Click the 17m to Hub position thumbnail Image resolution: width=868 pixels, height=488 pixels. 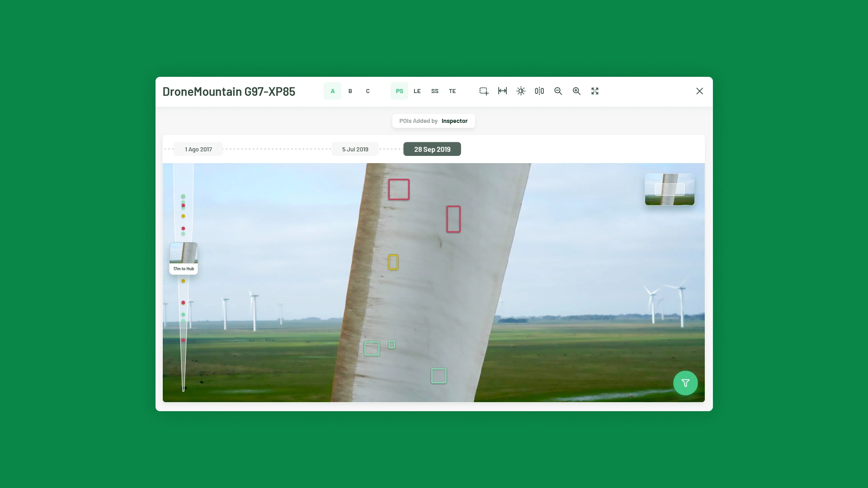tap(184, 258)
